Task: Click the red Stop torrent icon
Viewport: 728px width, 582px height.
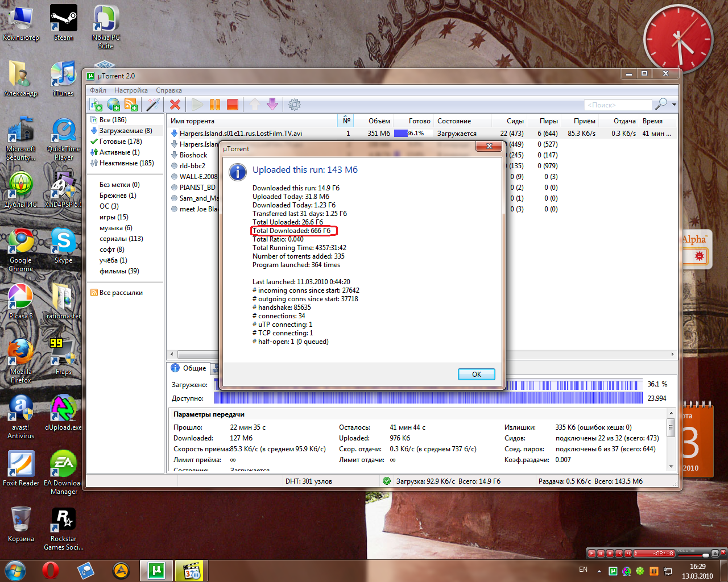Action: (x=232, y=105)
